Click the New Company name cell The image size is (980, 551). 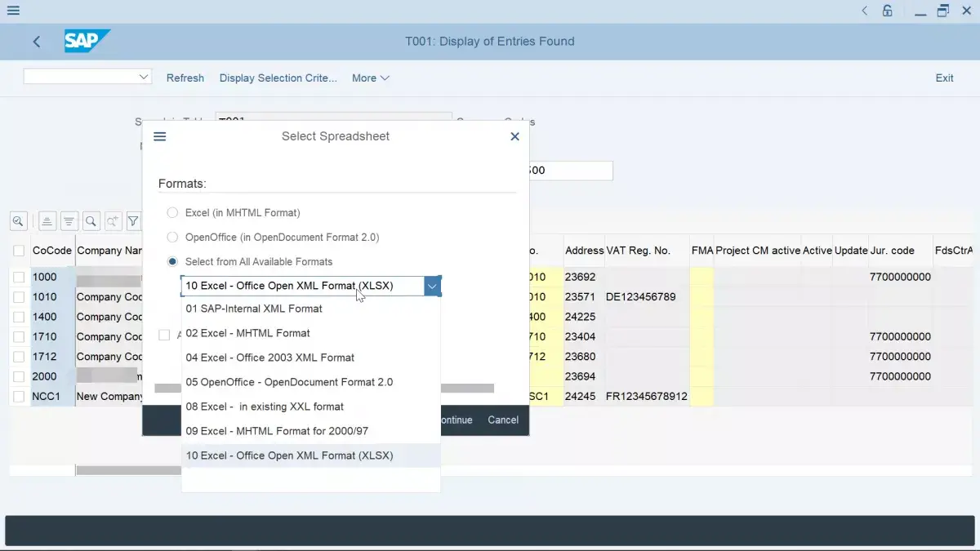click(x=109, y=397)
